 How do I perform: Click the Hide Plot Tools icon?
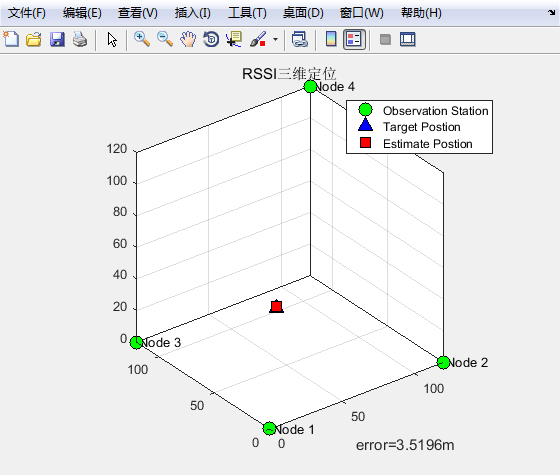pos(385,39)
